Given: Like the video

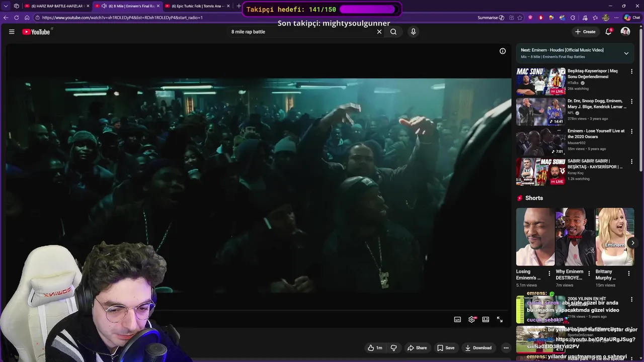Looking at the screenshot, I should tap(375, 348).
